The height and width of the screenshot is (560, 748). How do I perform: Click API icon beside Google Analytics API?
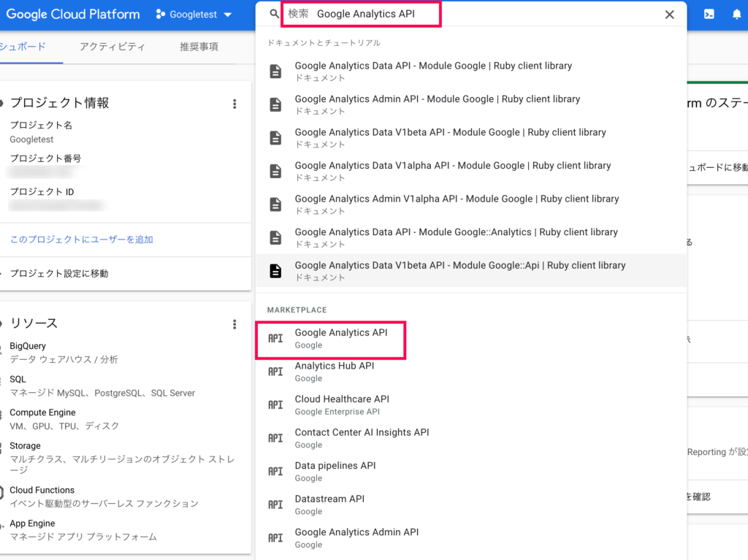pyautogui.click(x=275, y=339)
